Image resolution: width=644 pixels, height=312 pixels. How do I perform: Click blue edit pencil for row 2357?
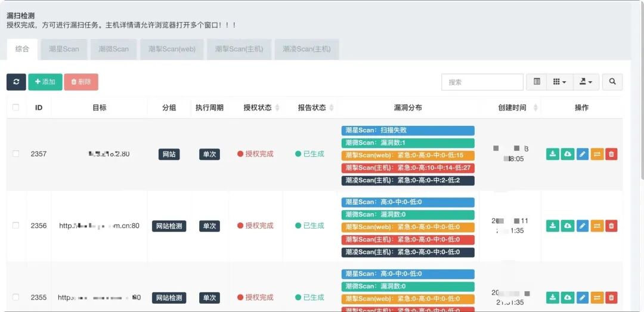pyautogui.click(x=583, y=154)
